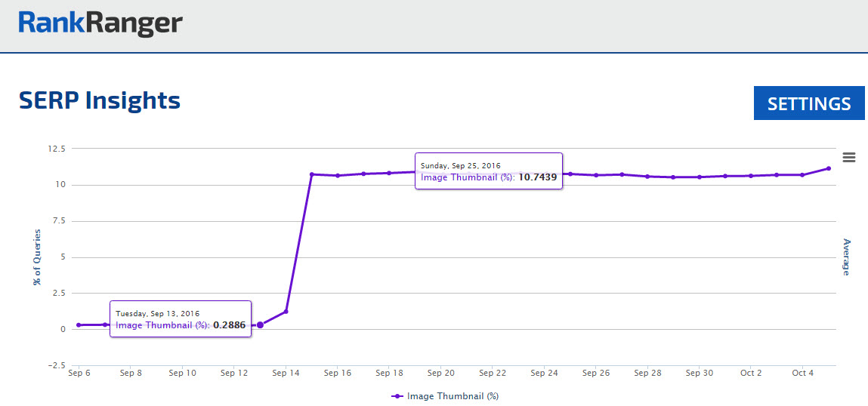Click the '% of Queries' axis title

36,257
